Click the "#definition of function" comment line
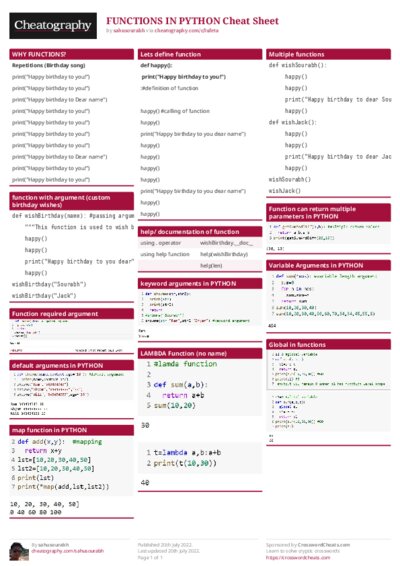The width and height of the screenshot is (400, 566). click(169, 88)
